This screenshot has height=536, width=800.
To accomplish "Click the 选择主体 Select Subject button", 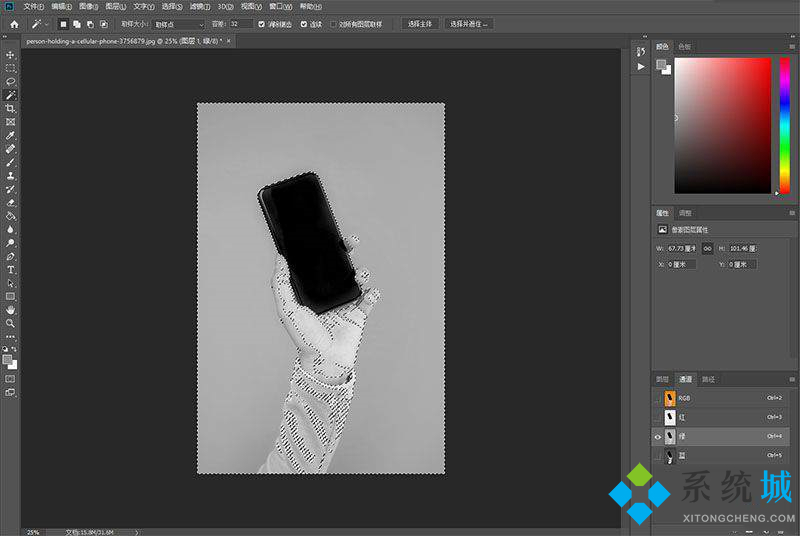I will point(419,23).
